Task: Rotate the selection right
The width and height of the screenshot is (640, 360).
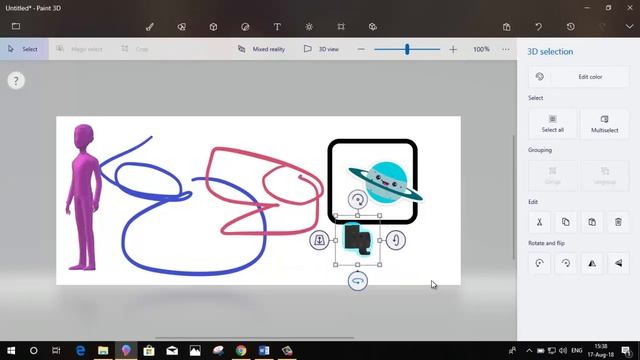Action: pyautogui.click(x=566, y=263)
